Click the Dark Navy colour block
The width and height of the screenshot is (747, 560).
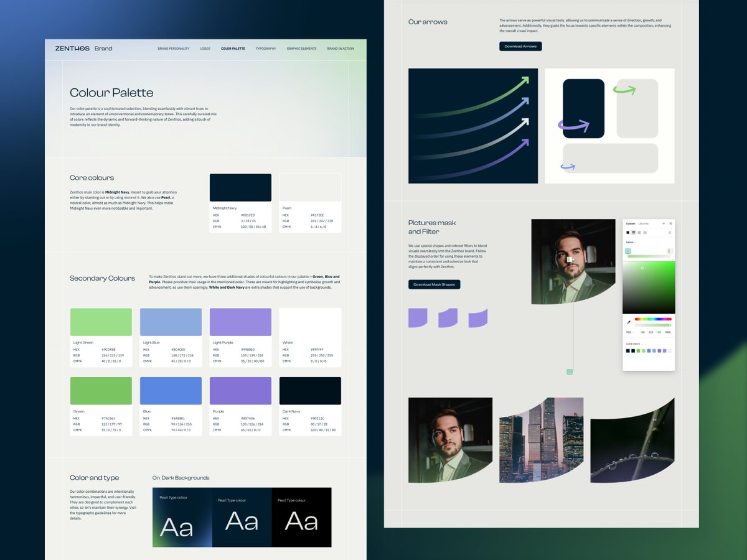point(310,391)
